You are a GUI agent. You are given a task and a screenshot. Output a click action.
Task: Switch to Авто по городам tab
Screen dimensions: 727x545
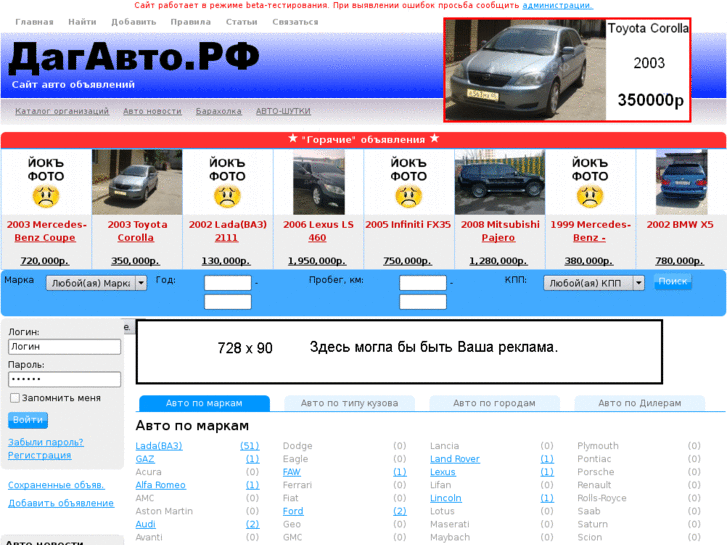(494, 403)
